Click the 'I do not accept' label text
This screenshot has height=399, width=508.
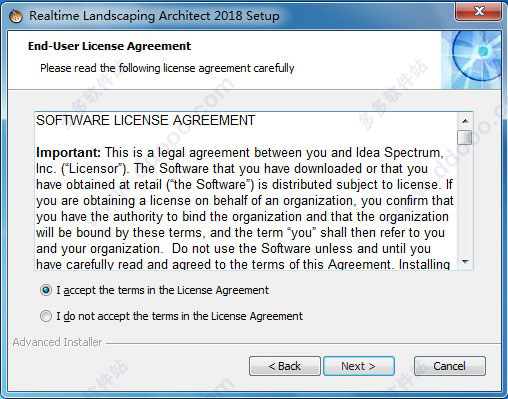point(179,316)
